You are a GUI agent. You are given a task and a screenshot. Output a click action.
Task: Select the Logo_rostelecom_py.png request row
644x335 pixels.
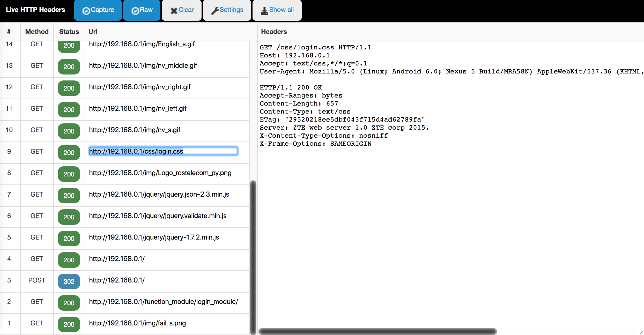point(160,173)
